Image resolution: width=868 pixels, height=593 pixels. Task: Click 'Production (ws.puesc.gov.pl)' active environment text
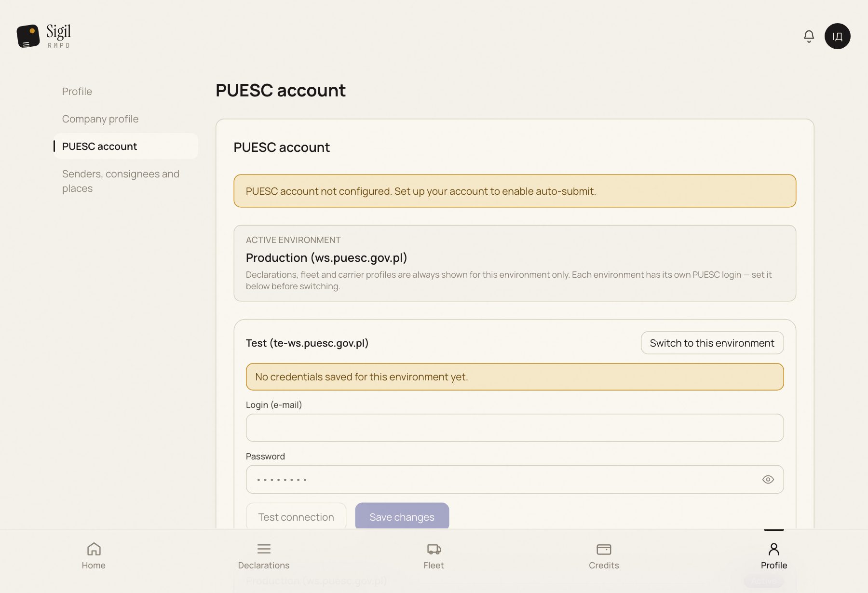(326, 257)
